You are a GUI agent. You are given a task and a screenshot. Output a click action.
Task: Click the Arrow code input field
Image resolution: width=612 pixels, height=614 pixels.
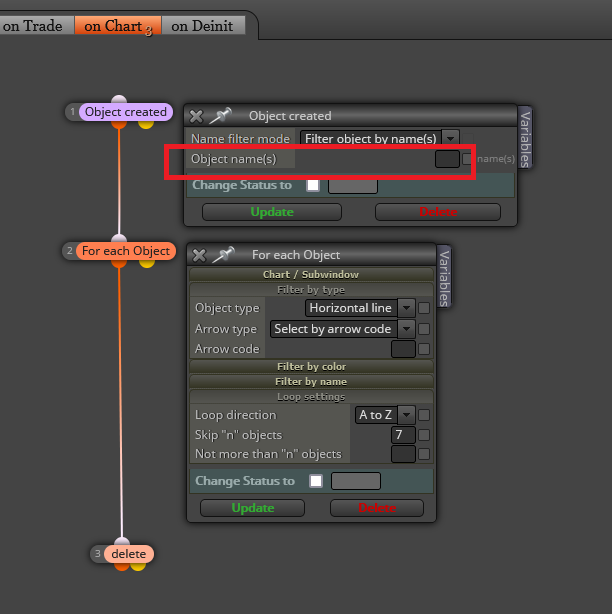(403, 349)
